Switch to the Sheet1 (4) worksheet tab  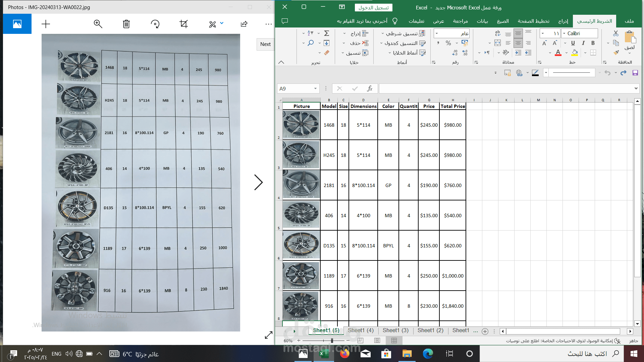361,330
